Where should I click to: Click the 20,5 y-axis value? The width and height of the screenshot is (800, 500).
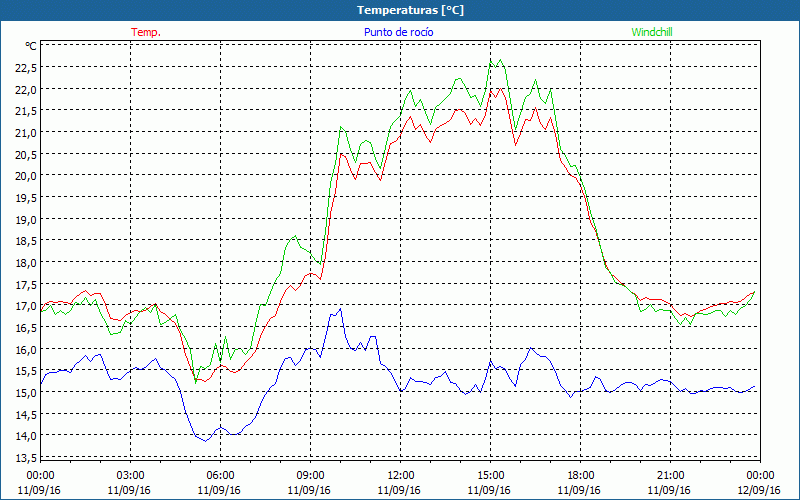click(x=26, y=154)
